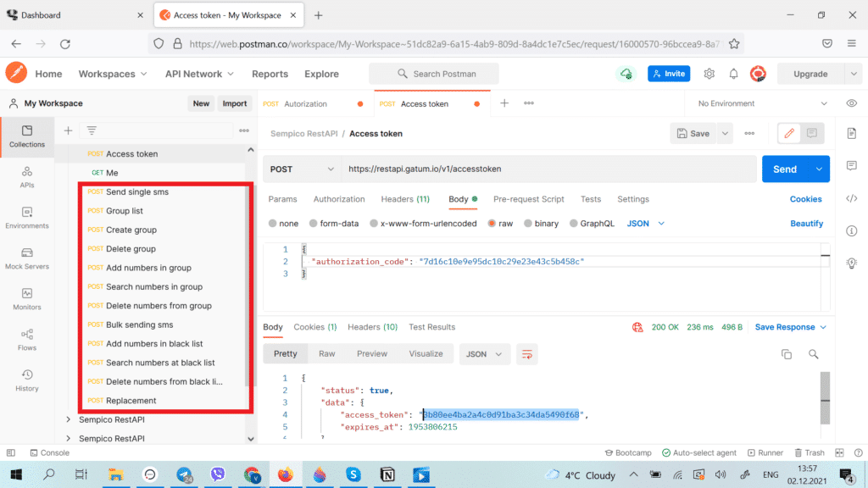Open new request tab with plus

(504, 103)
